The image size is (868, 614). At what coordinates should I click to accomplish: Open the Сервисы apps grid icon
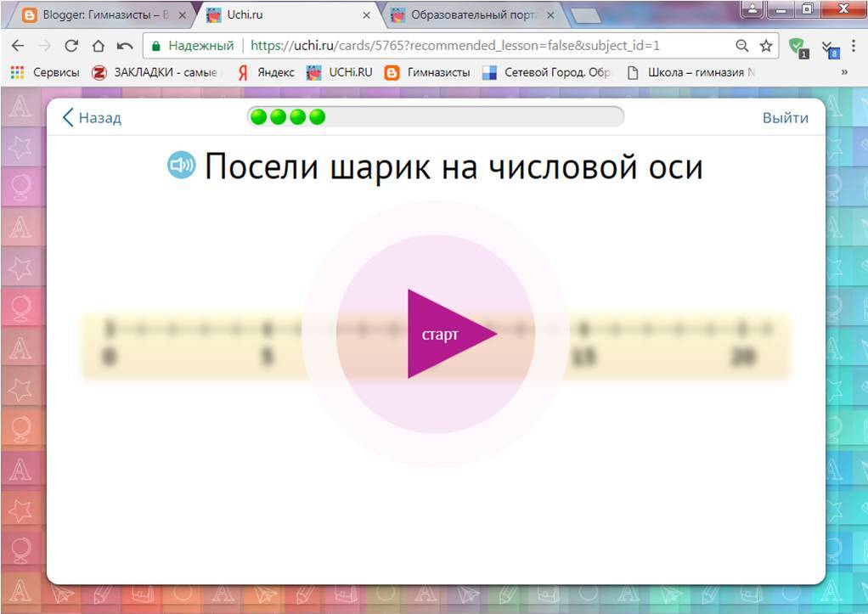pos(15,72)
